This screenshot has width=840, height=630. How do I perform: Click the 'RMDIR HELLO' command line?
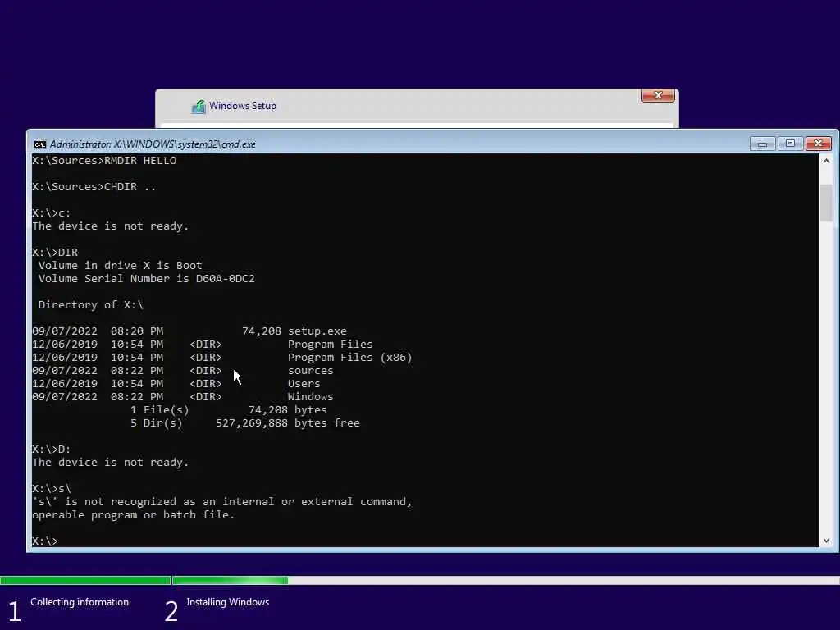pyautogui.click(x=104, y=161)
